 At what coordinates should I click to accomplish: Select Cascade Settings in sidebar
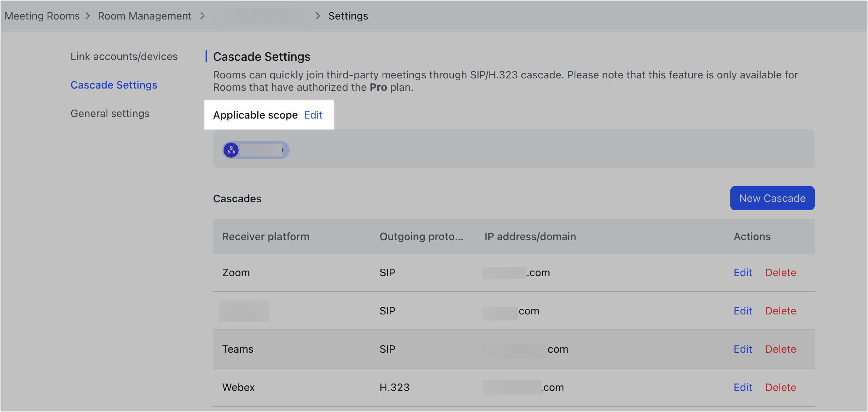click(x=114, y=85)
